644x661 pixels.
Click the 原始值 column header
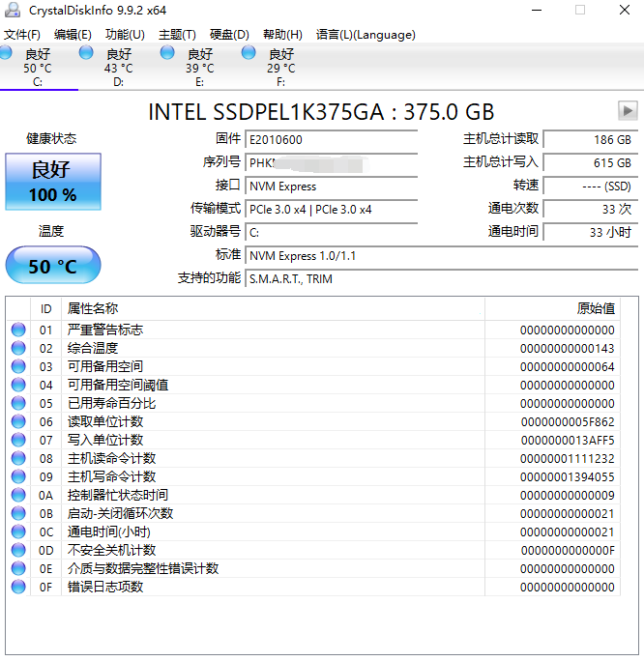(x=552, y=308)
